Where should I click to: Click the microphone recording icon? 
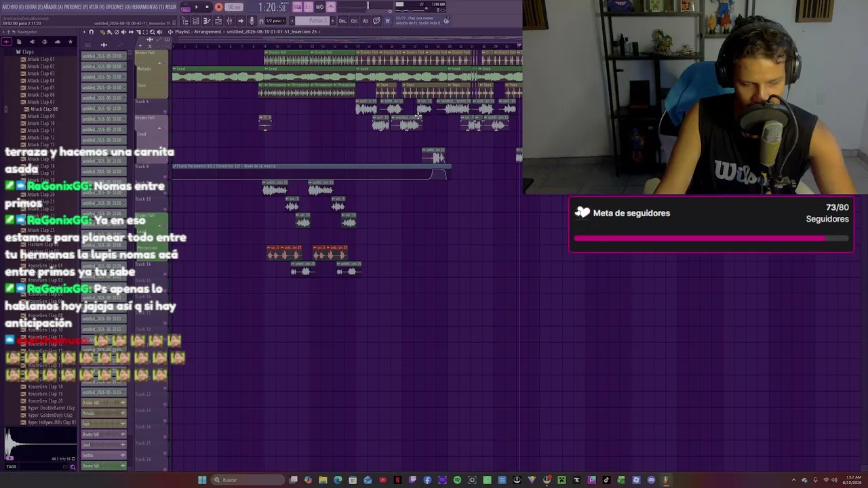252,21
